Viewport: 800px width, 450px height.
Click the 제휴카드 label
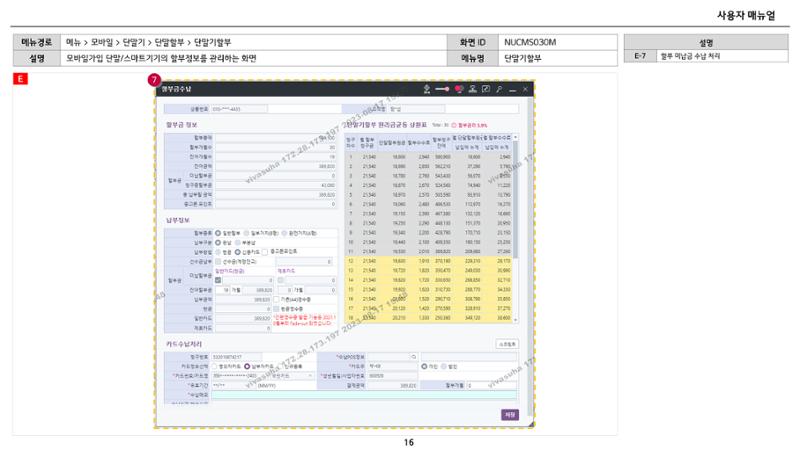(286, 271)
